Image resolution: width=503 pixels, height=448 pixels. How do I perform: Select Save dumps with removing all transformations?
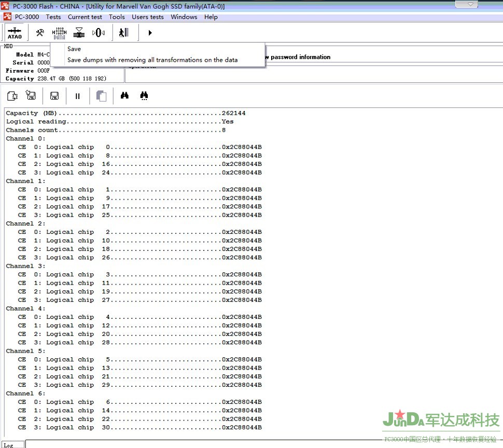(152, 60)
